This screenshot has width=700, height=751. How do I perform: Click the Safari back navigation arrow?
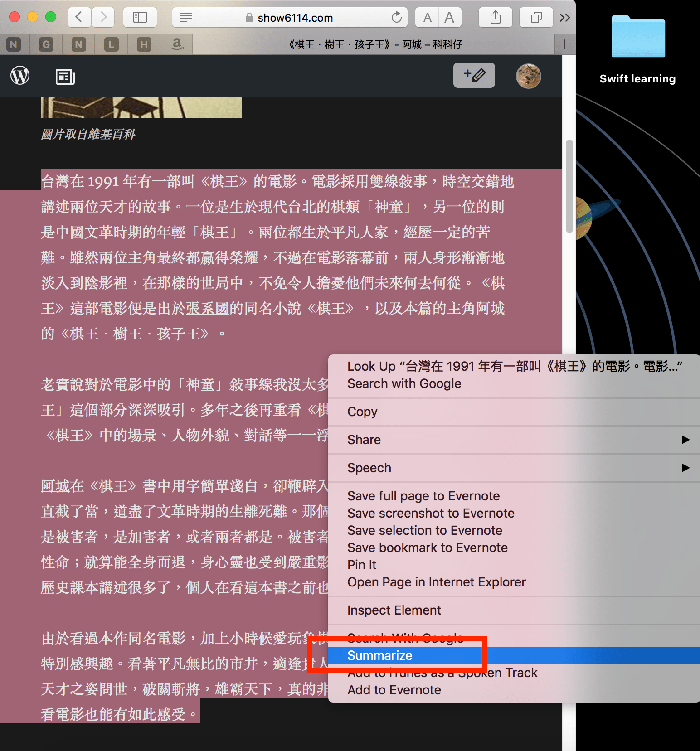79,18
